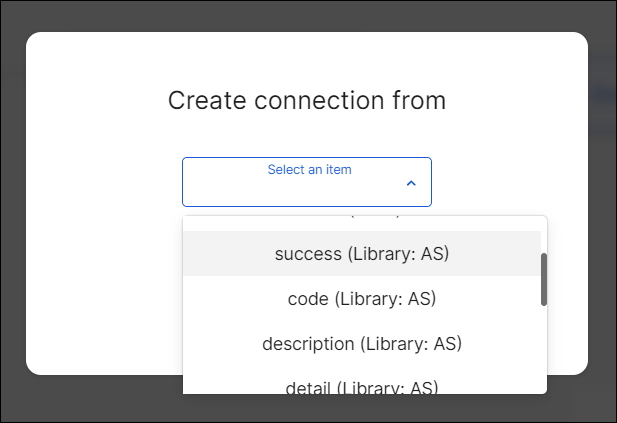Click the blue element behind the overlay

pyautogui.click(x=602, y=95)
